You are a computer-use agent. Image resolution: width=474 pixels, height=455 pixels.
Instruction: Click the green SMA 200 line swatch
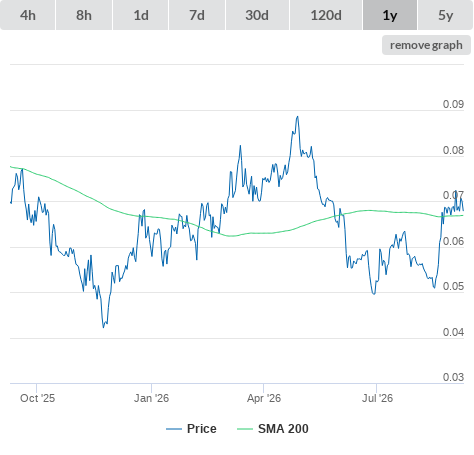point(245,429)
